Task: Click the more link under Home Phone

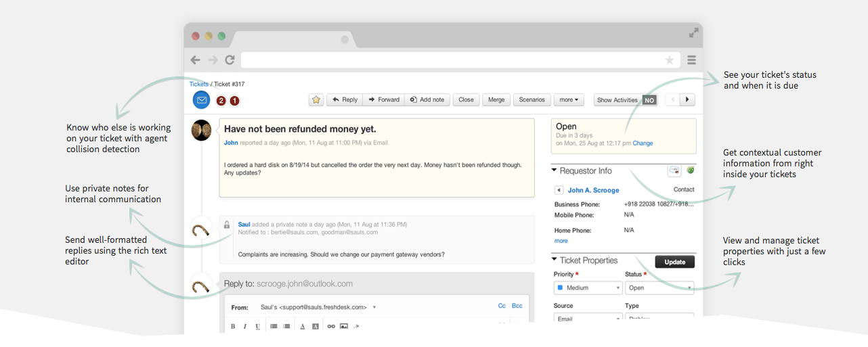Action: pos(561,241)
